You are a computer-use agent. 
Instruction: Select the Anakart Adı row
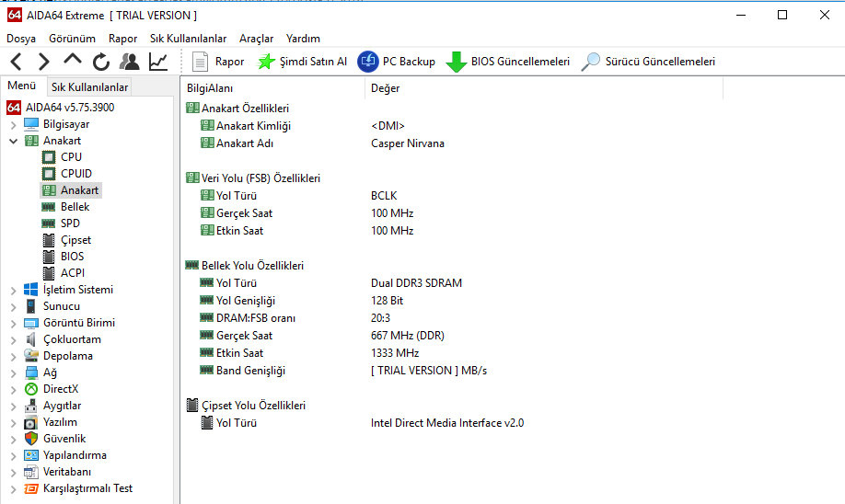(453, 143)
